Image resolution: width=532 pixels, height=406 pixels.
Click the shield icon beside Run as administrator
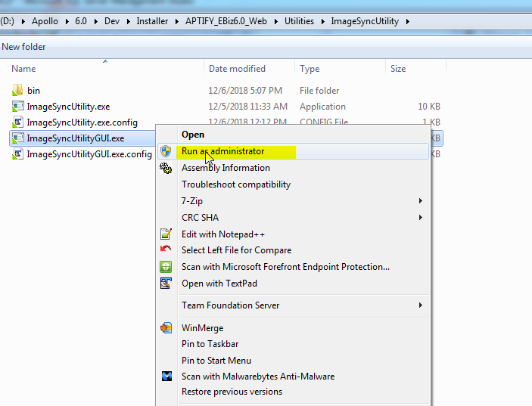point(166,151)
